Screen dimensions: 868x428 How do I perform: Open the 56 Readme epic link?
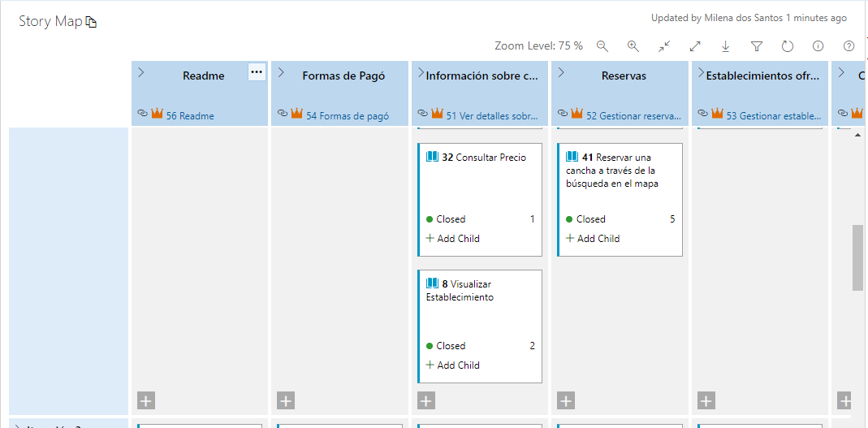click(x=190, y=116)
